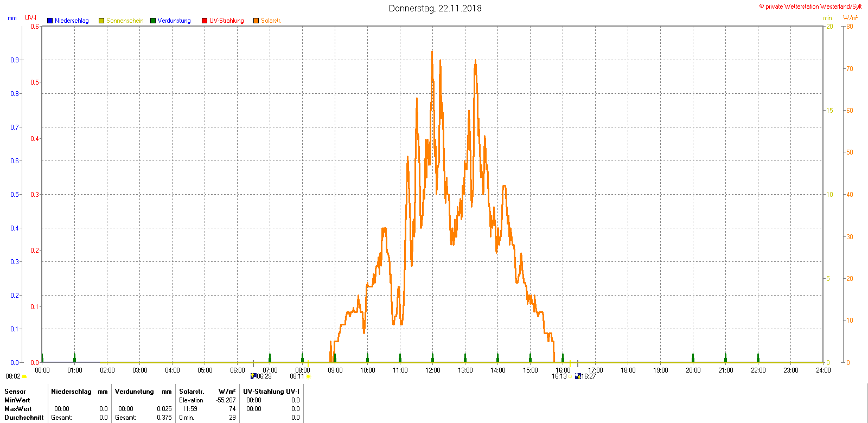
Task: Click the 16:27 dusk time label
Action: click(589, 376)
